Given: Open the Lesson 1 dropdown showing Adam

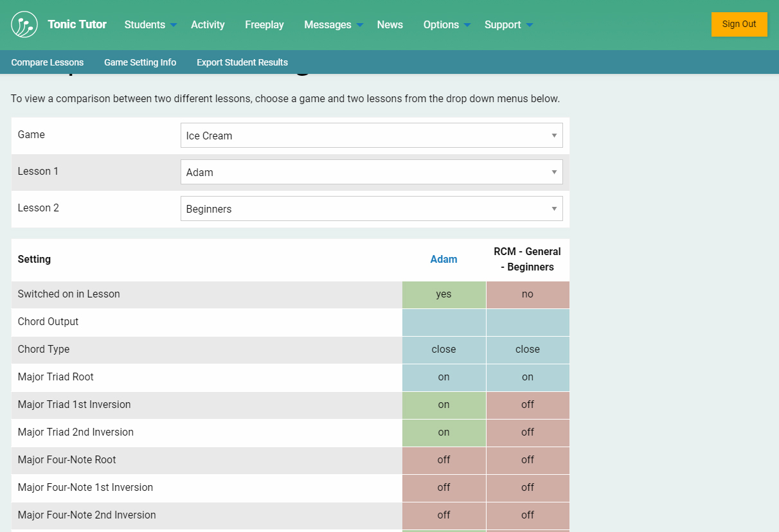Looking at the screenshot, I should click(372, 172).
